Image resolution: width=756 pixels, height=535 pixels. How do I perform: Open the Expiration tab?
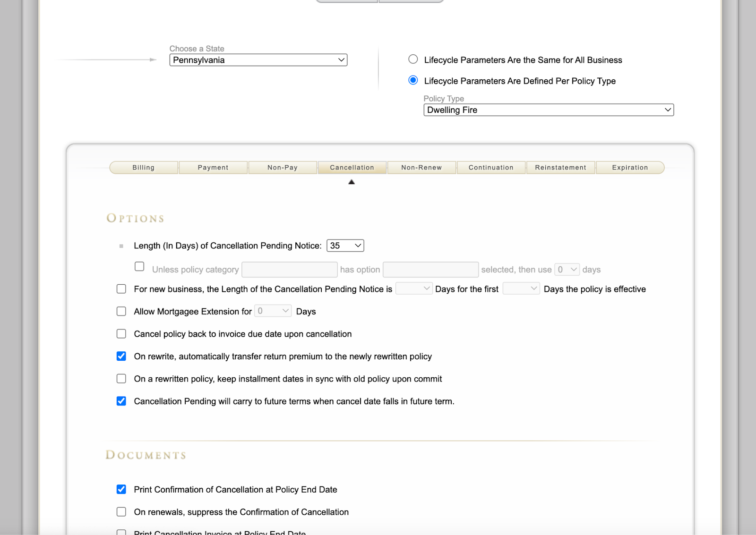630,168
